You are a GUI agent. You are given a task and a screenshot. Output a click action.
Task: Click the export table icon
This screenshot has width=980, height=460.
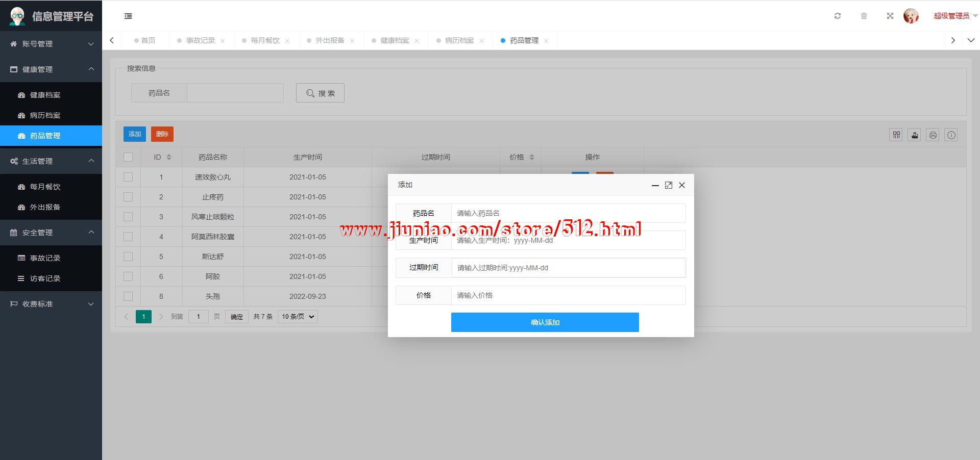coord(915,135)
